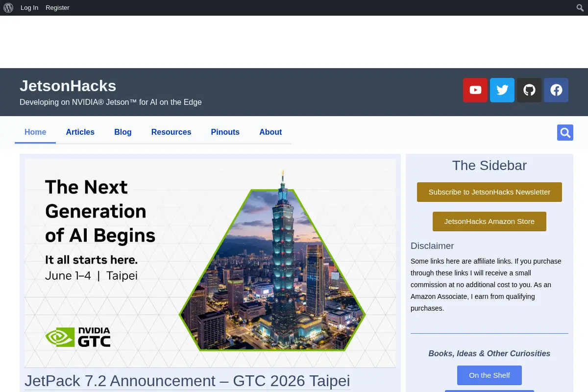This screenshot has width=588, height=392.
Task: Subscribe to JetsonHacks Newsletter button
Action: [490, 192]
